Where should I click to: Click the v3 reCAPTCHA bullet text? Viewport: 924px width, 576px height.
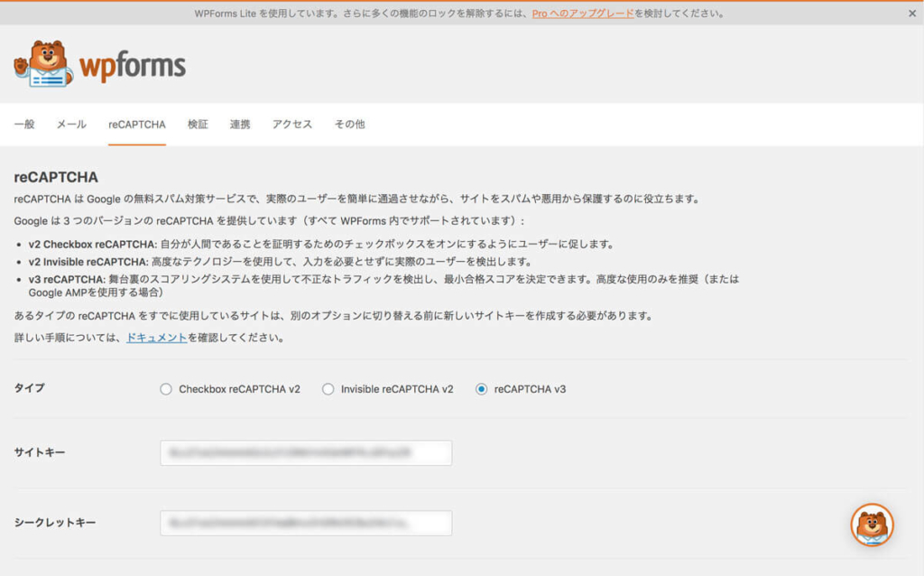coord(383,285)
